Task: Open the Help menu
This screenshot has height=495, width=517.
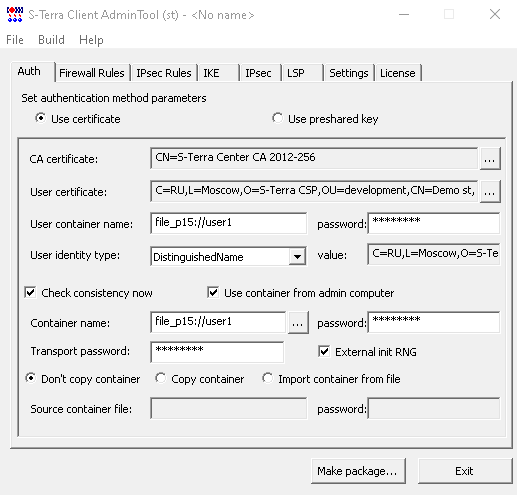Action: [91, 40]
